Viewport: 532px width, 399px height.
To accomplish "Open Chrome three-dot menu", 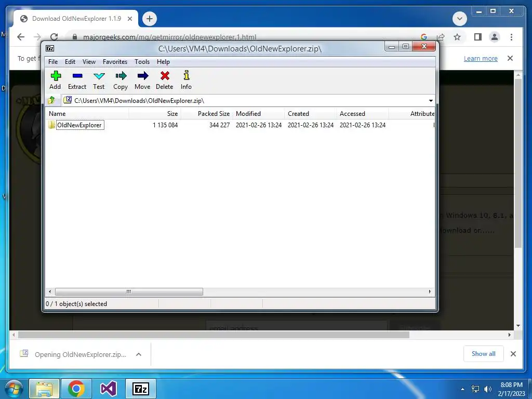I will 511,37.
